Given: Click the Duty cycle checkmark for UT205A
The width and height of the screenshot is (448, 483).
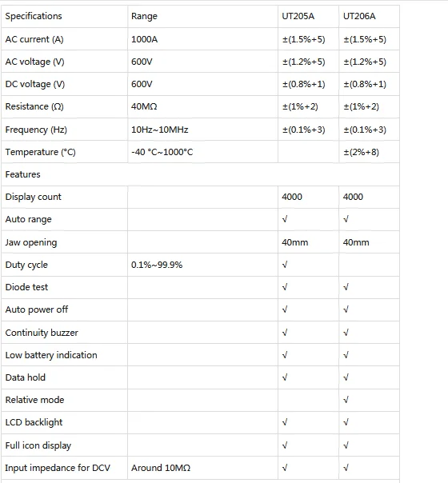Looking at the screenshot, I should click(x=285, y=265).
